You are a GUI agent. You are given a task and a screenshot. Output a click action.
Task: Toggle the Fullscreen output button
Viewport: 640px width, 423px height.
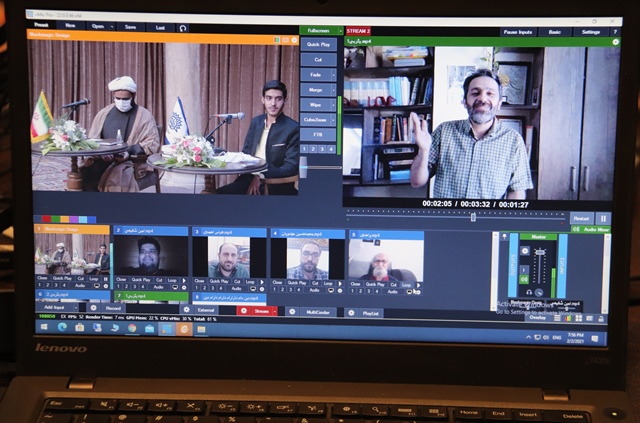pyautogui.click(x=318, y=31)
